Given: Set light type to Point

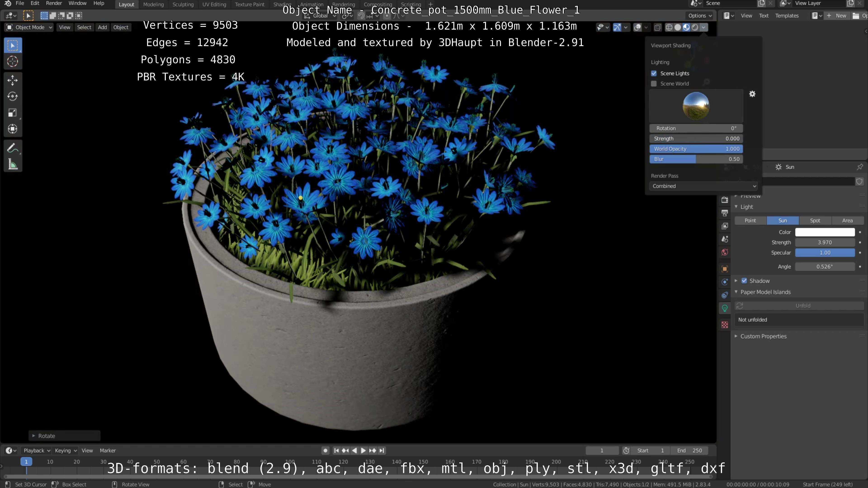Looking at the screenshot, I should click(x=750, y=221).
